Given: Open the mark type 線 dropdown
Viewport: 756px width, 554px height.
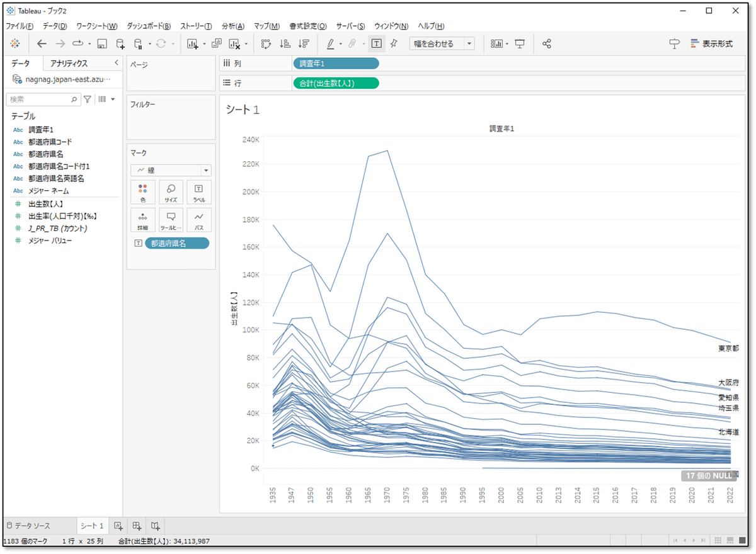Looking at the screenshot, I should (x=171, y=171).
